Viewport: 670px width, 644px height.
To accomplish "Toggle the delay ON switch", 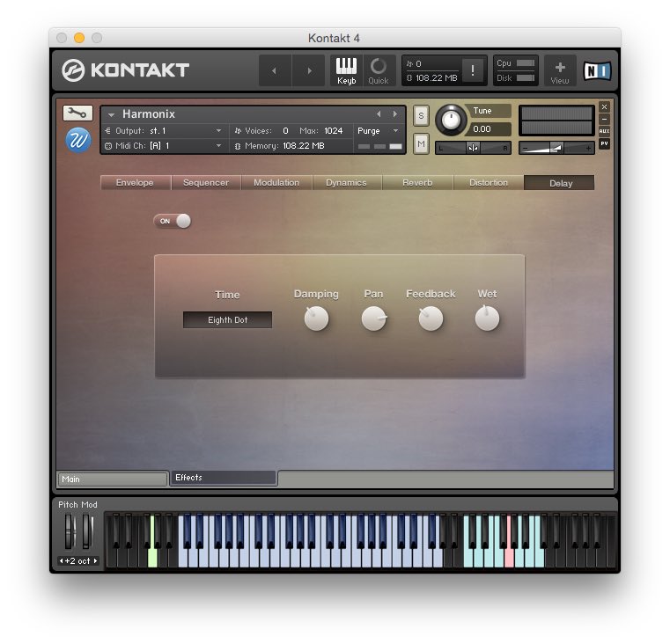I will coord(173,221).
